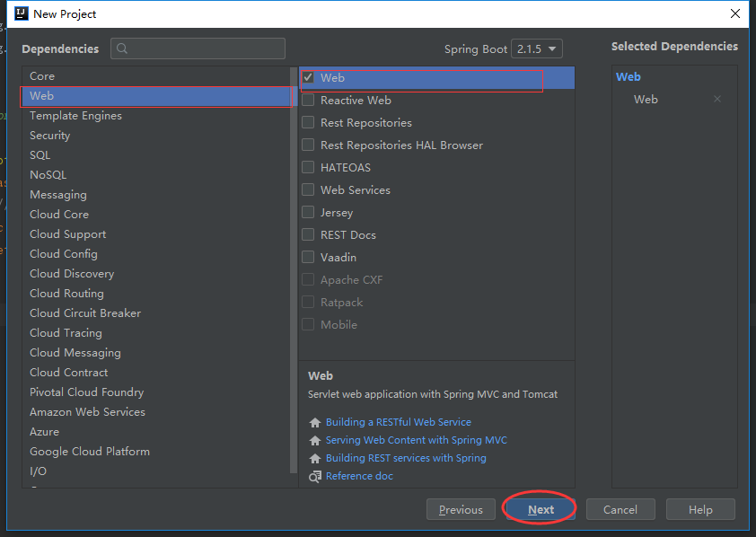756x537 pixels.
Task: Uncheck the Web dependency checkbox
Action: [309, 78]
